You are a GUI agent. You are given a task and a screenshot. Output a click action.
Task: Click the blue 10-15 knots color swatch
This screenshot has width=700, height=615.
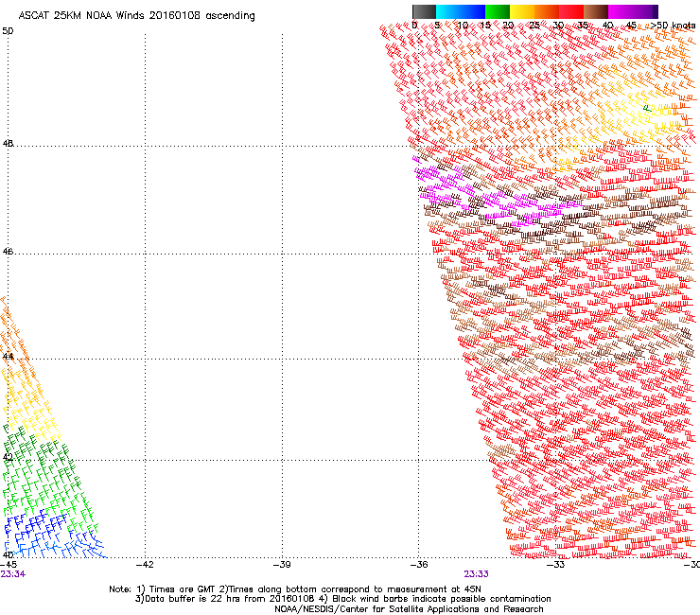pyautogui.click(x=473, y=11)
